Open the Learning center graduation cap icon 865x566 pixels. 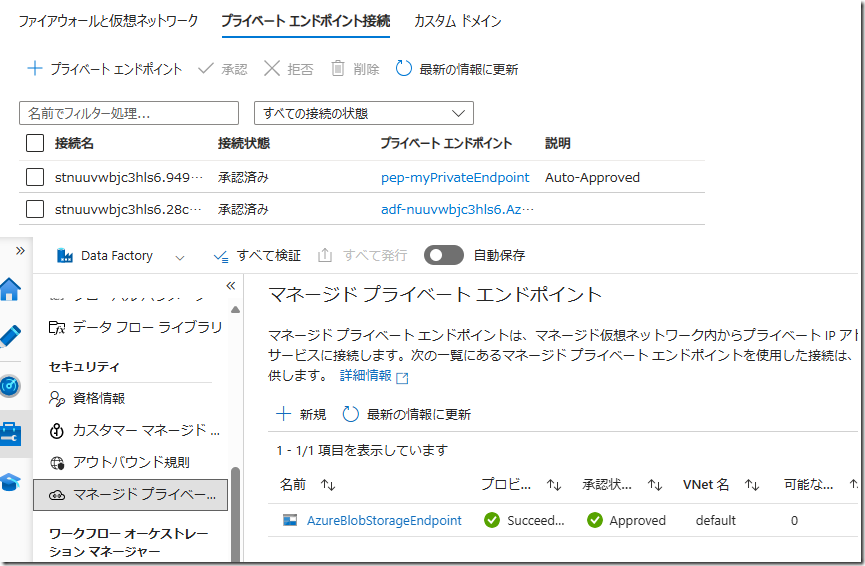click(x=10, y=482)
